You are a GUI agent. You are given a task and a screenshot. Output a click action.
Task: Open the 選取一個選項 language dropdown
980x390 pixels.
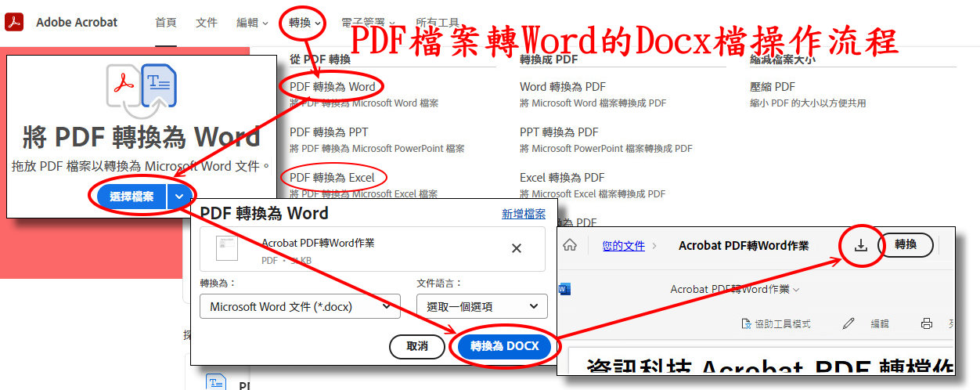pos(481,306)
